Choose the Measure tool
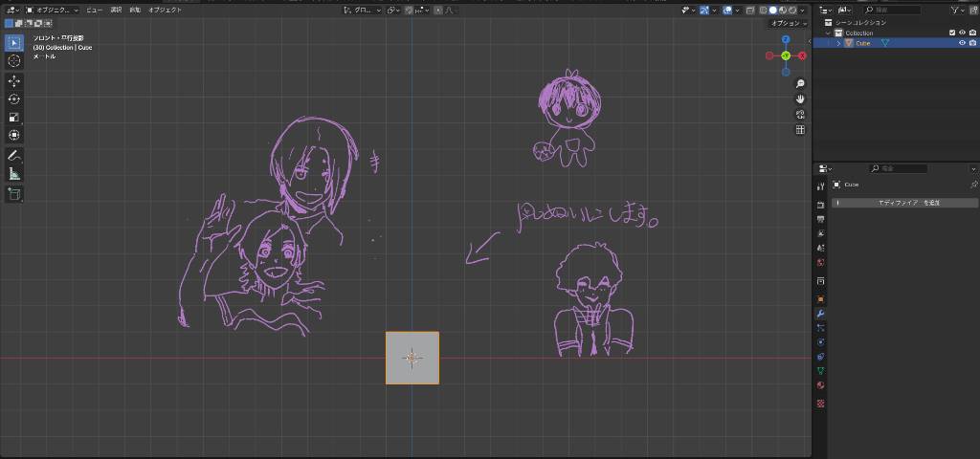The width and height of the screenshot is (980, 459). coord(14,174)
